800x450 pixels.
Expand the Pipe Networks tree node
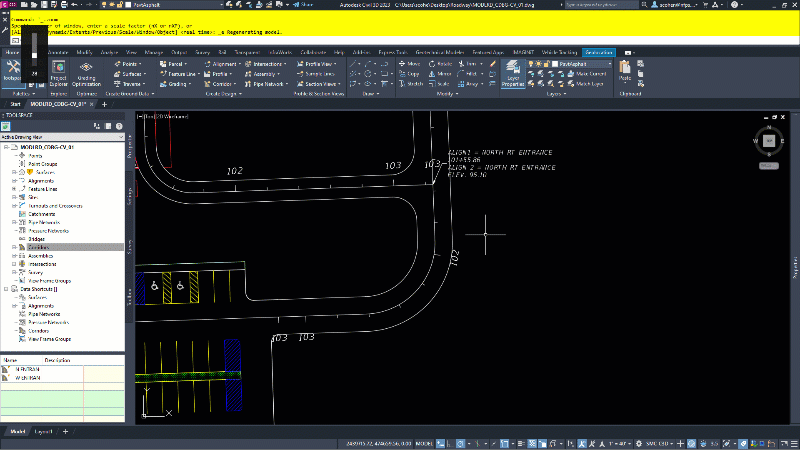click(x=14, y=222)
